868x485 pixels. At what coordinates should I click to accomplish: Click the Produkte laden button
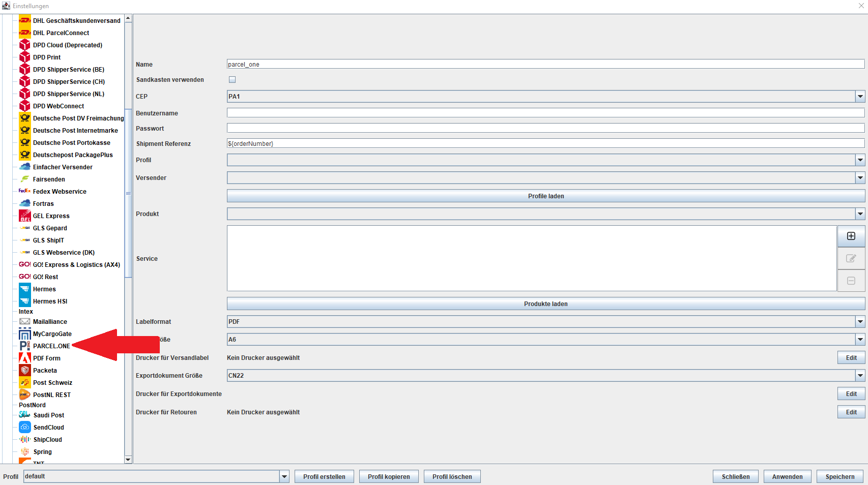(546, 304)
